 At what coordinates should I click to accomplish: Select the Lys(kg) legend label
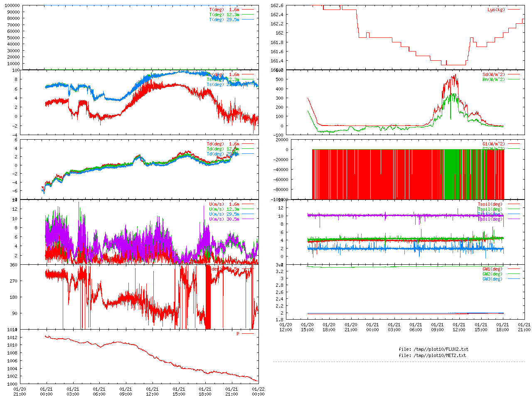(x=496, y=10)
